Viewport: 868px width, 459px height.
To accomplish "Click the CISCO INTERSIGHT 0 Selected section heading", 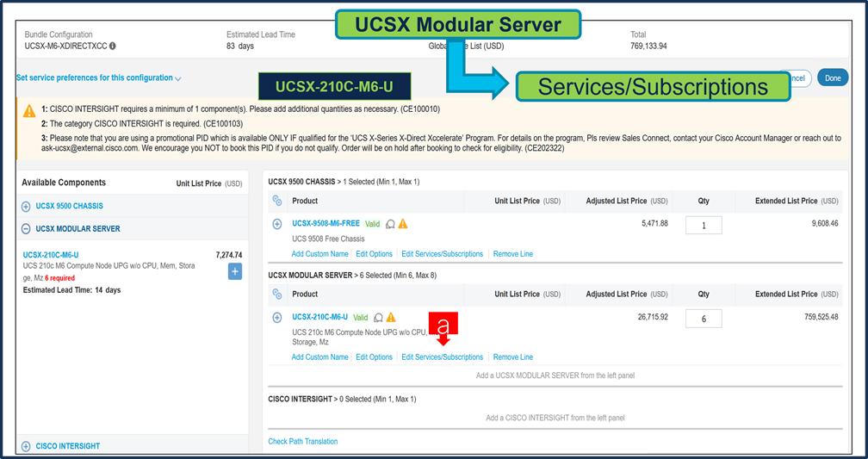I will click(x=342, y=400).
